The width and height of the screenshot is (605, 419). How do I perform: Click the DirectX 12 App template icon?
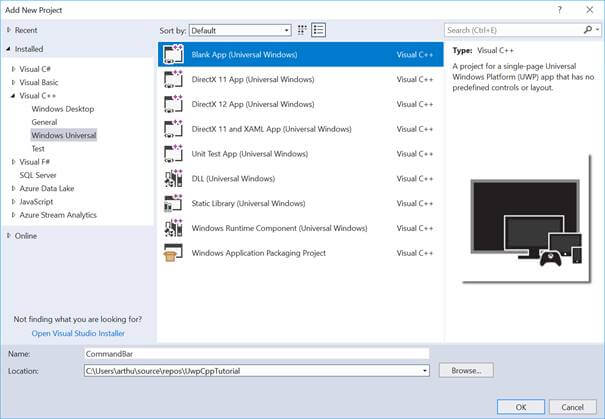coord(173,104)
